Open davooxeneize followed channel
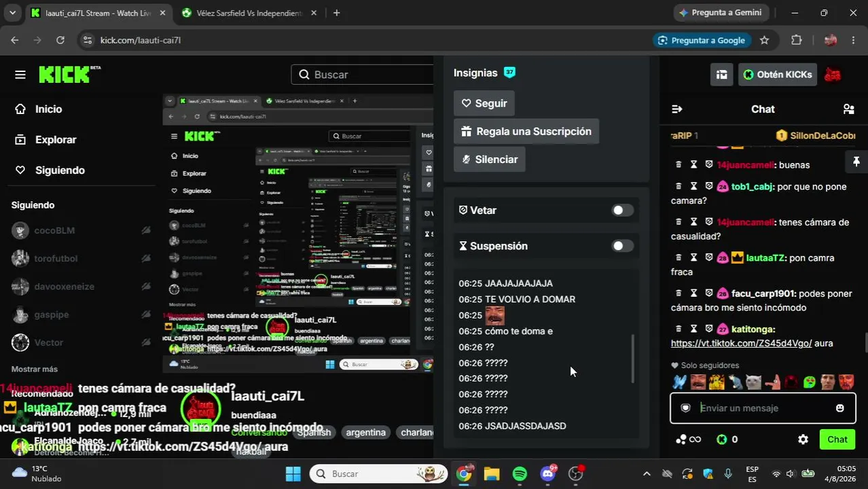This screenshot has height=489, width=868. [80, 287]
